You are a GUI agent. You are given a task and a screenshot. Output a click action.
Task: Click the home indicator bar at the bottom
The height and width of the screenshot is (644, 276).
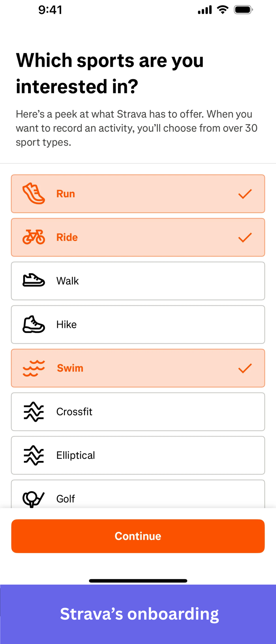coord(138,580)
